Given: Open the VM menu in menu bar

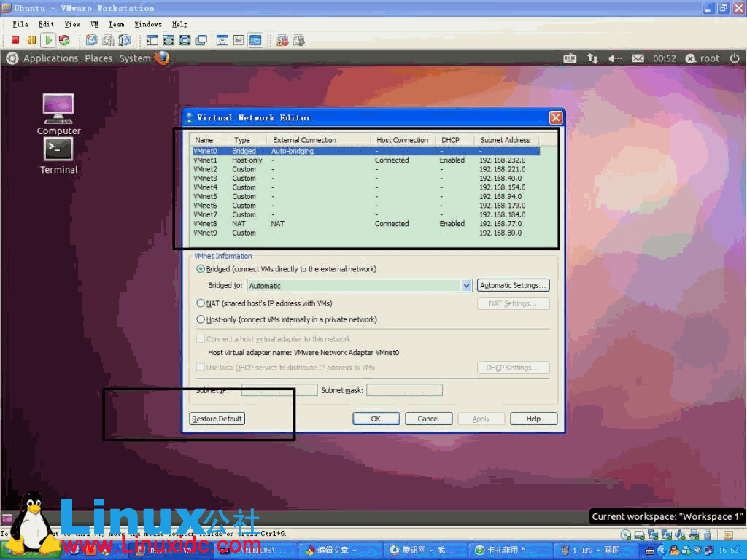Looking at the screenshot, I should pos(94,24).
